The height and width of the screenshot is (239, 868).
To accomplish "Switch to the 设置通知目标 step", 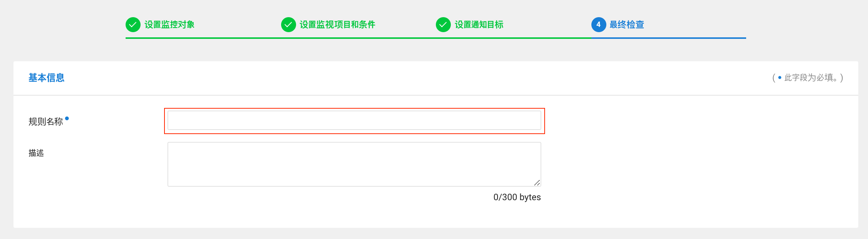I will (x=479, y=25).
